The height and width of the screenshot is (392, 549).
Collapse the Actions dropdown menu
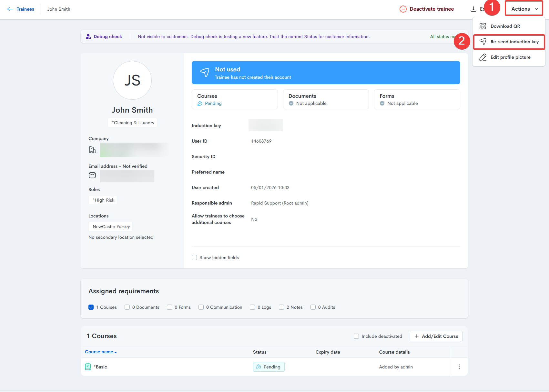coord(524,9)
